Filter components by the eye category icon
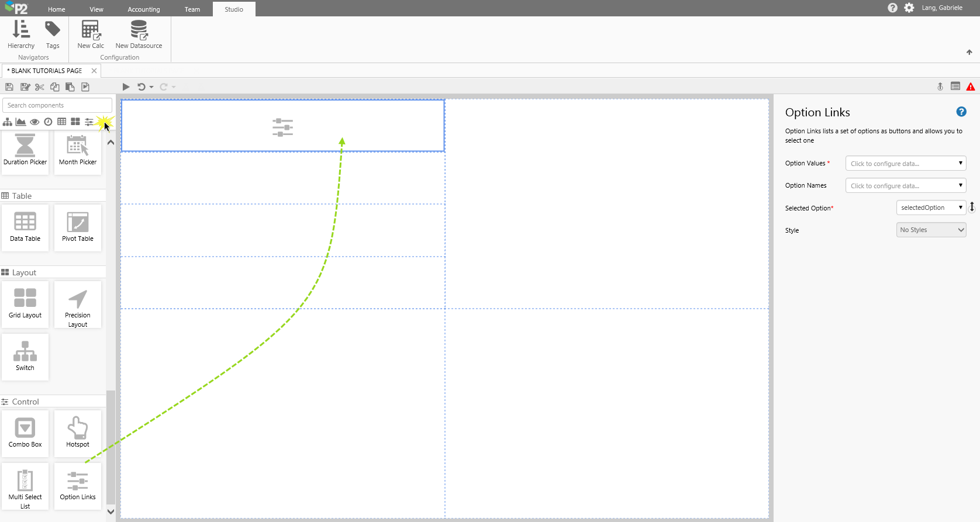980x522 pixels. coord(34,122)
